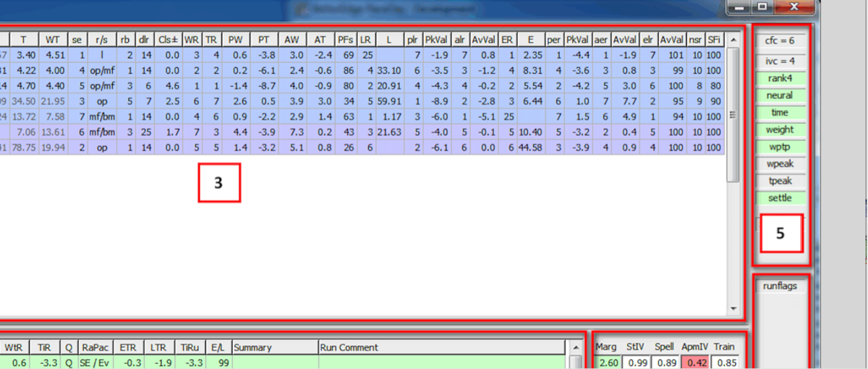The height and width of the screenshot is (369, 868).
Task: Click the RaPac column header in lower table
Action: point(95,347)
